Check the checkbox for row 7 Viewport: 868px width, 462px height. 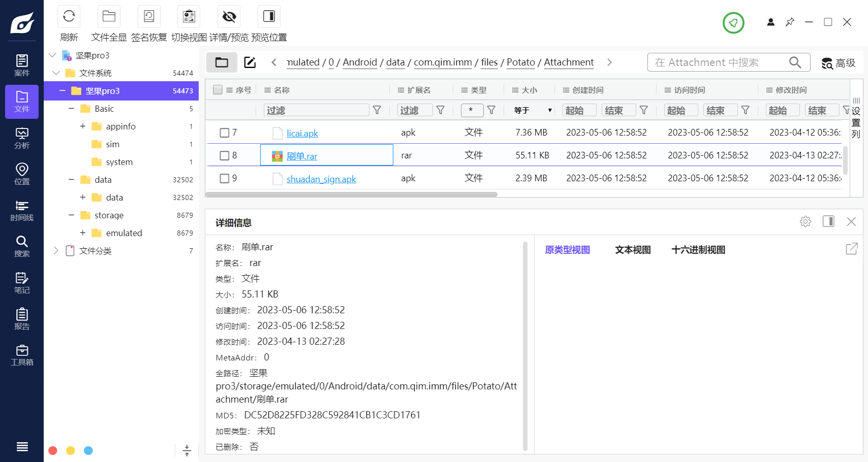[224, 133]
